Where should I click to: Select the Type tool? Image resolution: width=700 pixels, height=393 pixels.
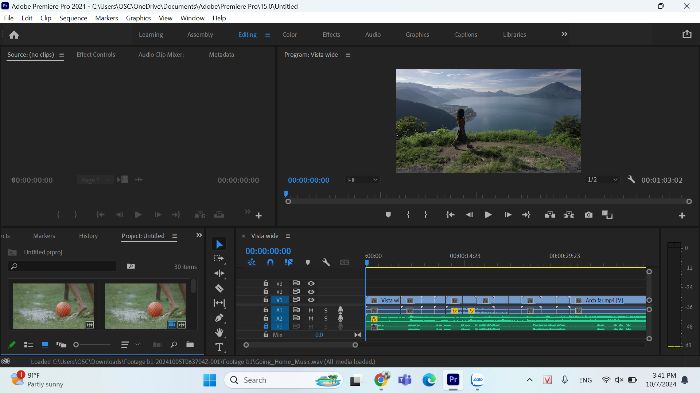click(x=219, y=347)
